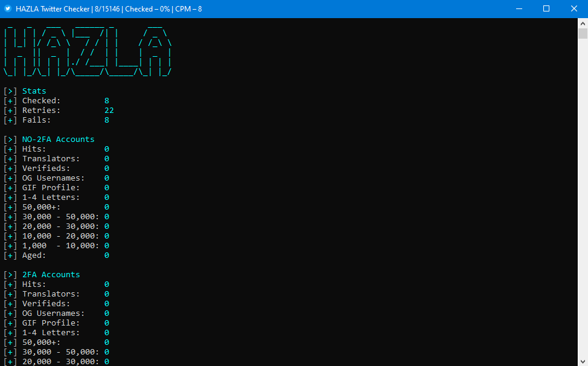Click '20,000 - 30,000:' under 2FA Accounts
Screen dimensions: 588x366
(x=61, y=362)
